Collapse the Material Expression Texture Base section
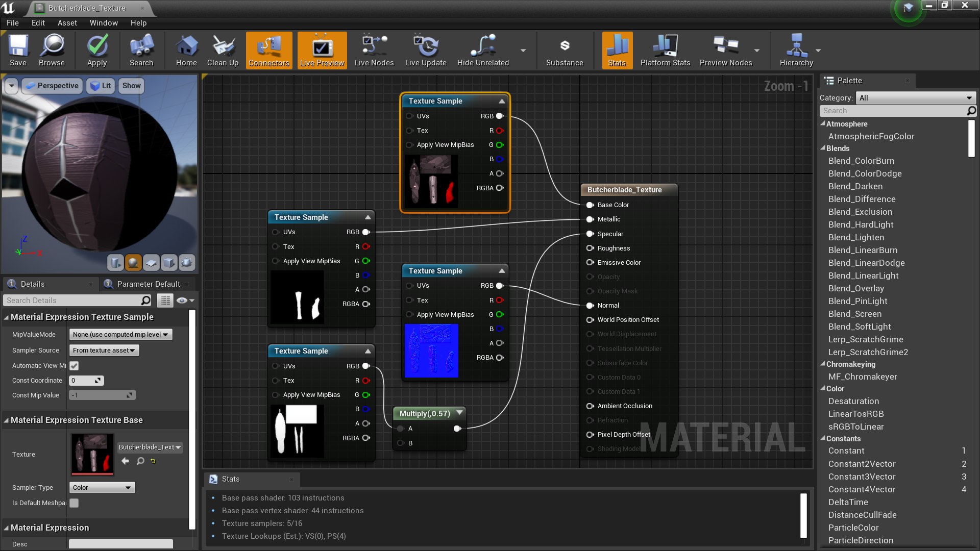Viewport: 980px width, 551px height. [7, 420]
